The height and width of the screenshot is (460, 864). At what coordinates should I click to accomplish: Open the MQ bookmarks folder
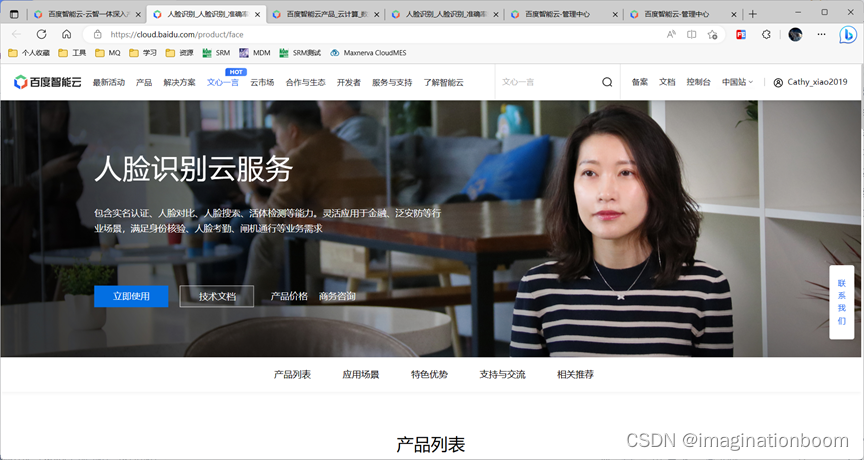click(x=107, y=53)
